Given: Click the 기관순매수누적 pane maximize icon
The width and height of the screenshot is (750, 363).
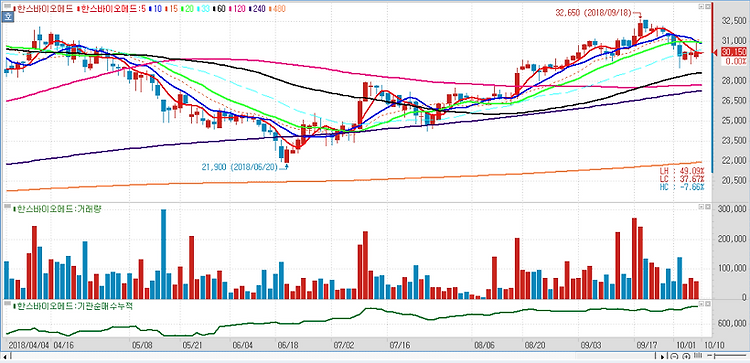Looking at the screenshot, I should [x=708, y=303].
